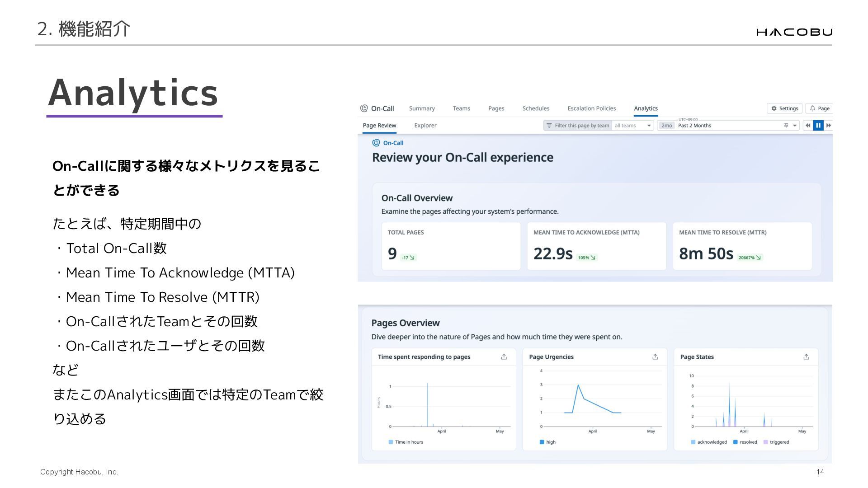868x488 pixels.
Task: Pin the Past 2 Months timeframe
Action: click(x=786, y=126)
